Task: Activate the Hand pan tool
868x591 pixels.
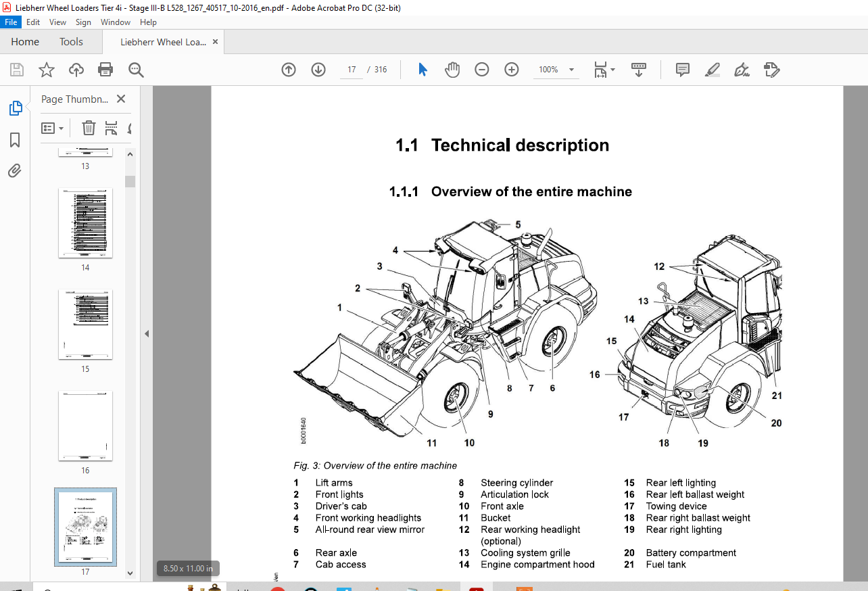Action: point(452,70)
